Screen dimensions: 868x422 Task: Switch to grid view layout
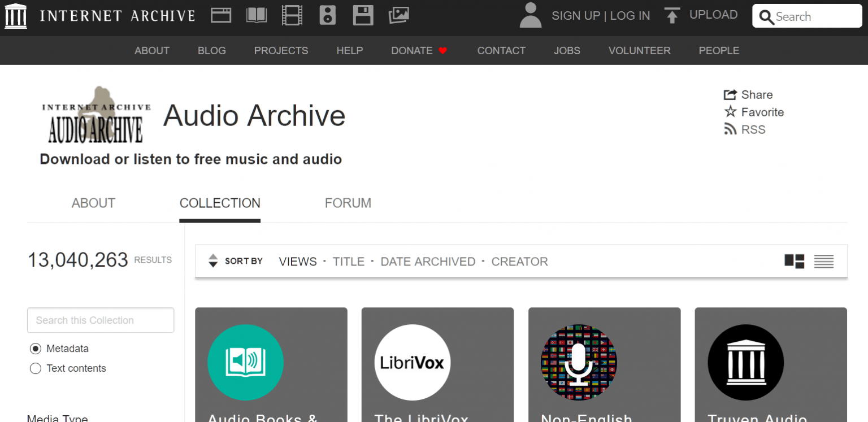(794, 261)
